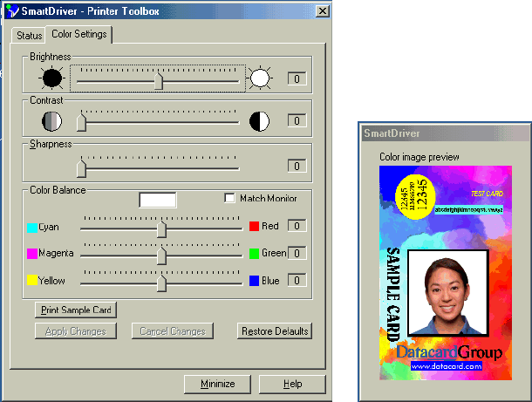The width and height of the screenshot is (532, 402).
Task: Click the Print Sample Card button
Action: (76, 310)
